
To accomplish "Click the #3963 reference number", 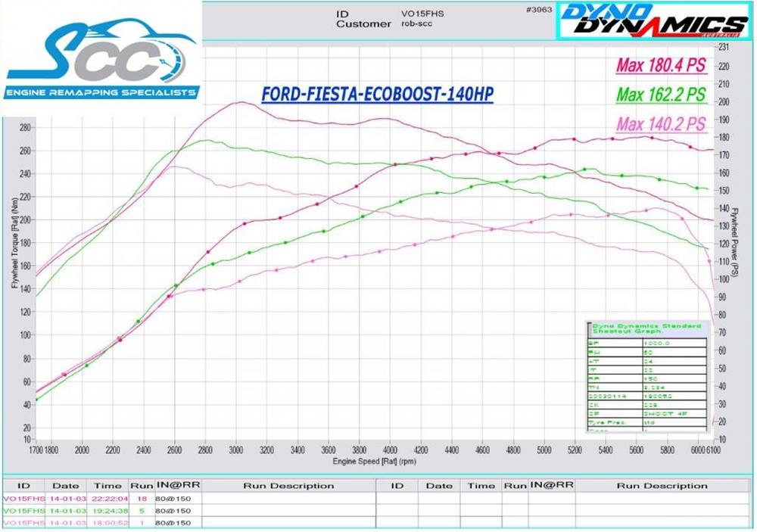I will tap(539, 9).
